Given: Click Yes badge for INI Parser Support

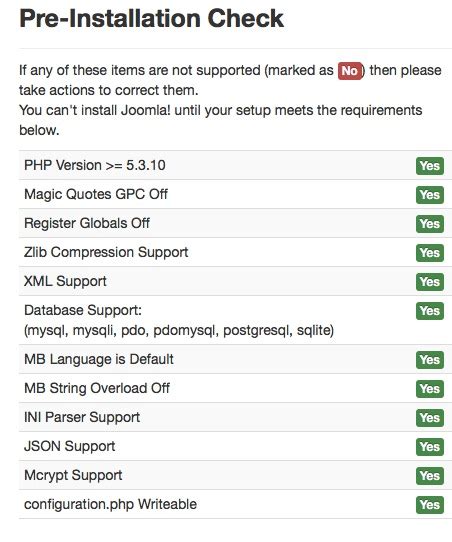Looking at the screenshot, I should pos(430,418).
